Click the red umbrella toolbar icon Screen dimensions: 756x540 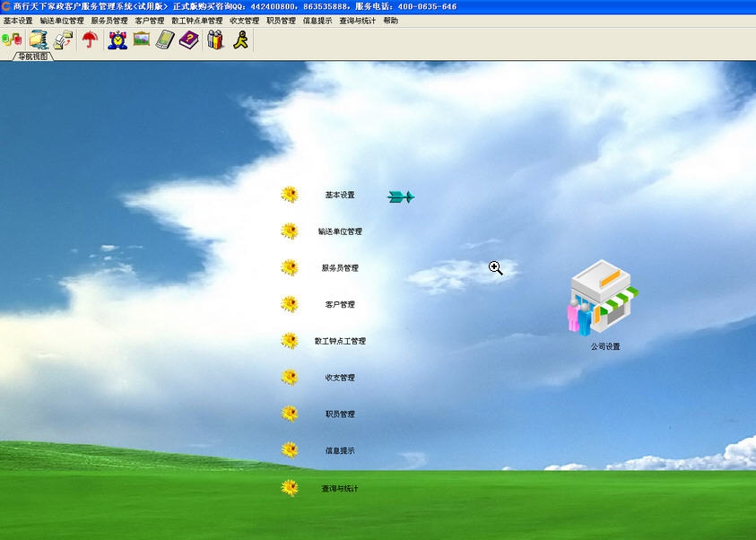coord(90,39)
